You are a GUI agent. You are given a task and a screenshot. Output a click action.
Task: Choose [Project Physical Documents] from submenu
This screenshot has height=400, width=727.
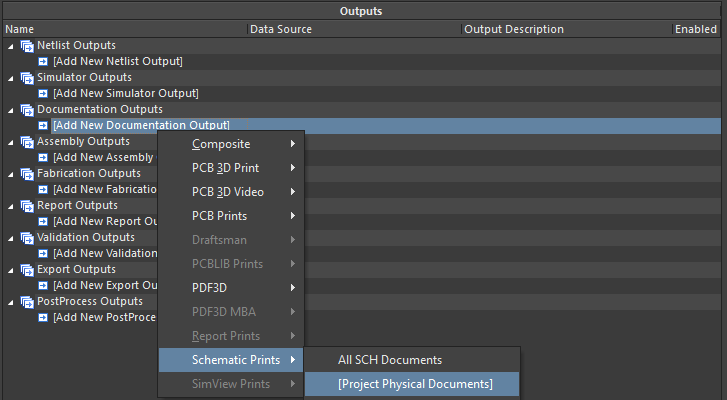coord(415,384)
